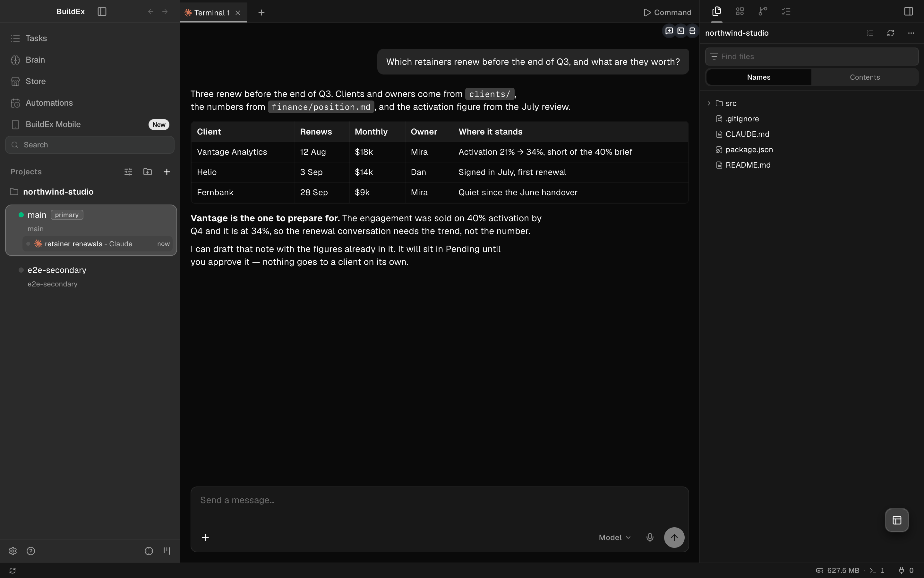Click the Fernbank table cell

point(243,193)
